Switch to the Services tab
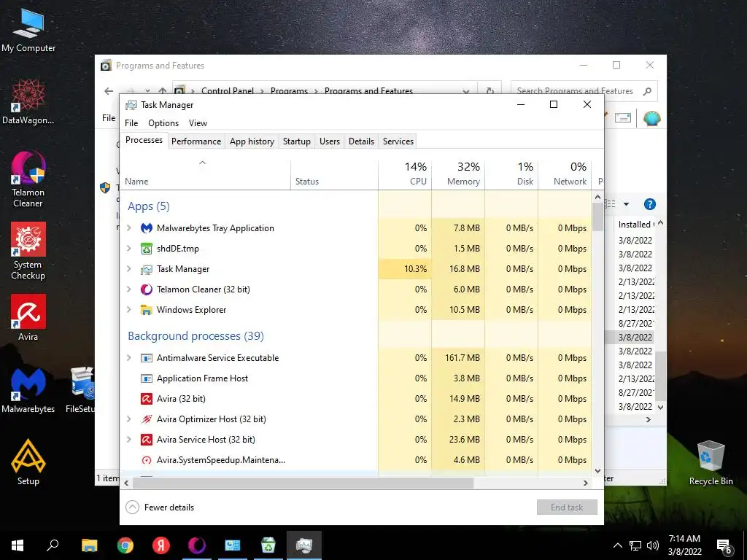Viewport: 747px width, 560px height. pyautogui.click(x=398, y=141)
